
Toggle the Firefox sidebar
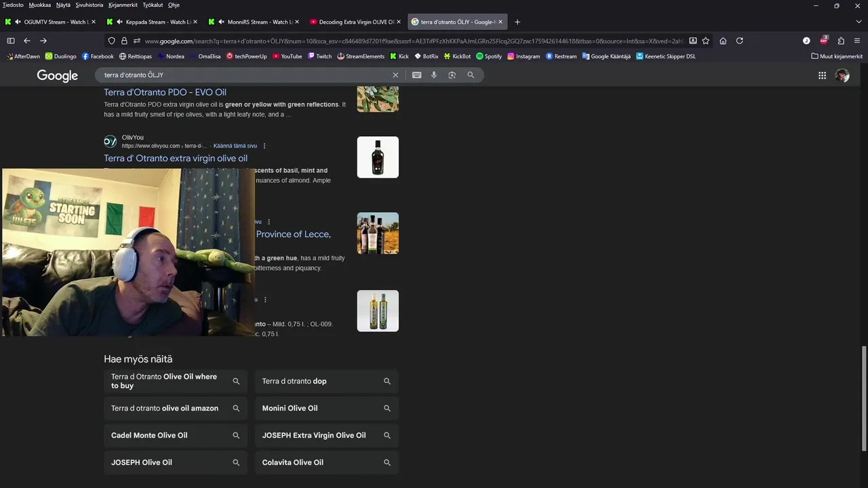[x=11, y=41]
